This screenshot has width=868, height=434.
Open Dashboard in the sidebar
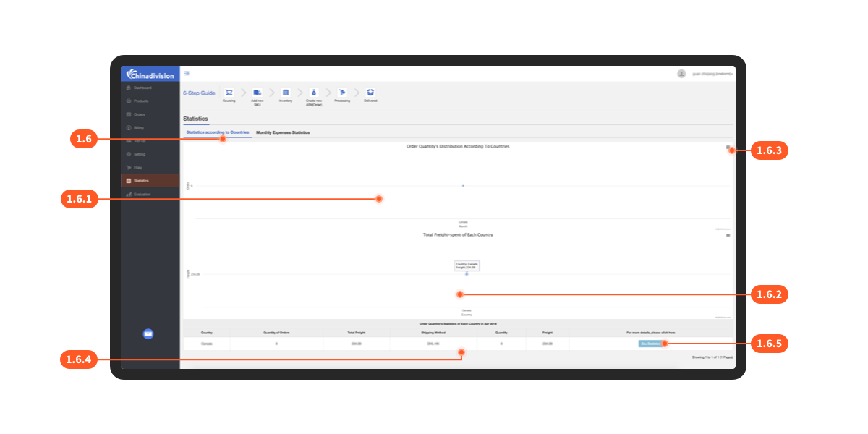pyautogui.click(x=150, y=88)
